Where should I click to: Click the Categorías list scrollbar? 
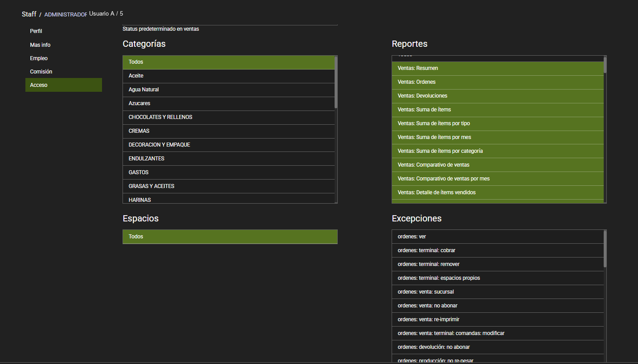[336, 82]
